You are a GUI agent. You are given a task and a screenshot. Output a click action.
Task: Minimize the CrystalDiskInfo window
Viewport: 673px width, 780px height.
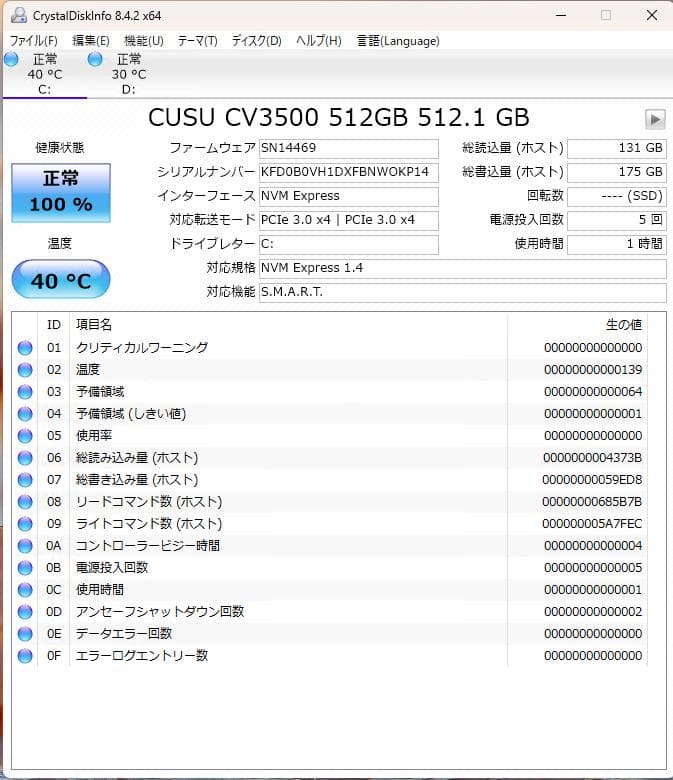click(561, 15)
